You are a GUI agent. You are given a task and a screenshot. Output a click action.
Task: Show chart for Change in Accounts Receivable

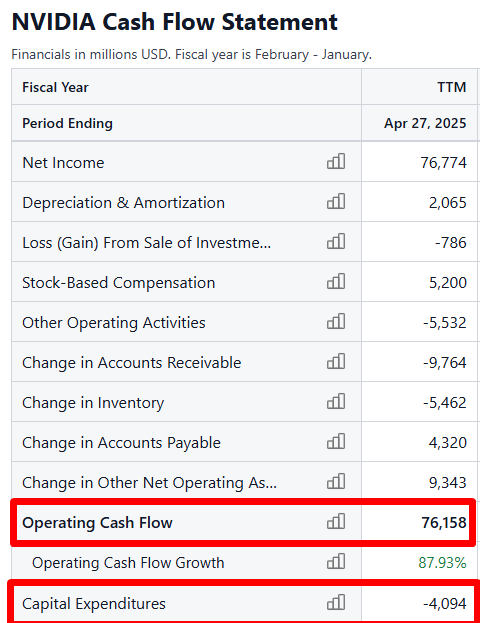pyautogui.click(x=336, y=362)
